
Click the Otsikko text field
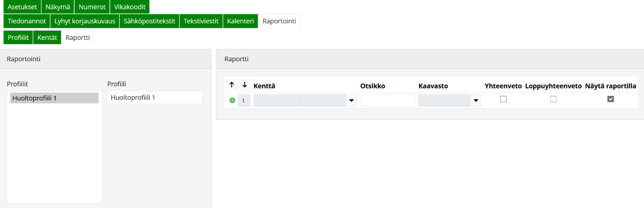[x=388, y=100]
